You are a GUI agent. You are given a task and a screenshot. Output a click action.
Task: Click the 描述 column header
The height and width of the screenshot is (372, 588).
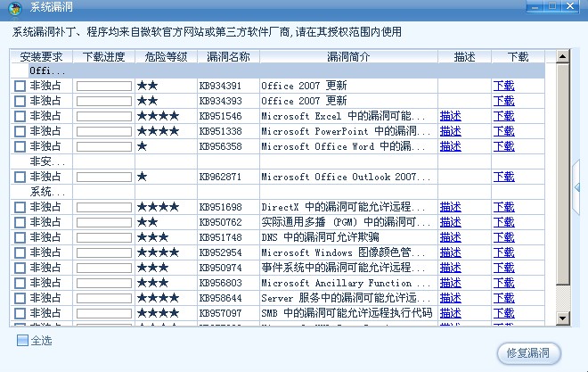465,57
